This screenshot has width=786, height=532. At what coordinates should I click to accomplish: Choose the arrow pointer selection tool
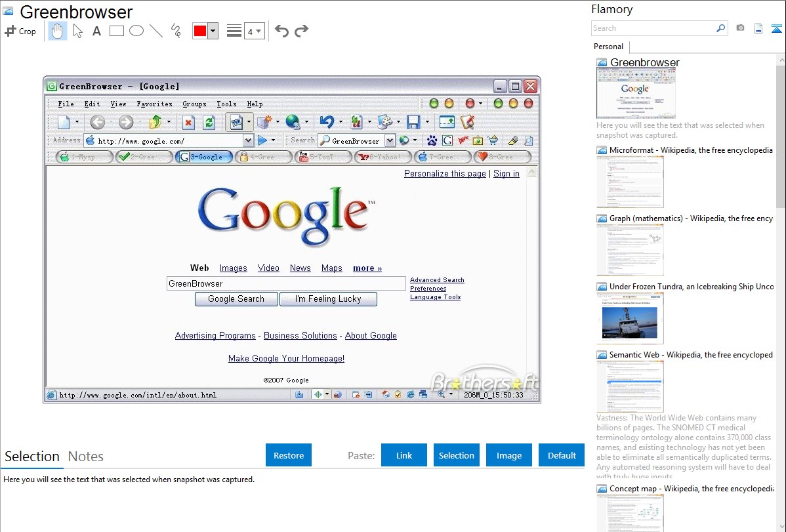pyautogui.click(x=77, y=31)
